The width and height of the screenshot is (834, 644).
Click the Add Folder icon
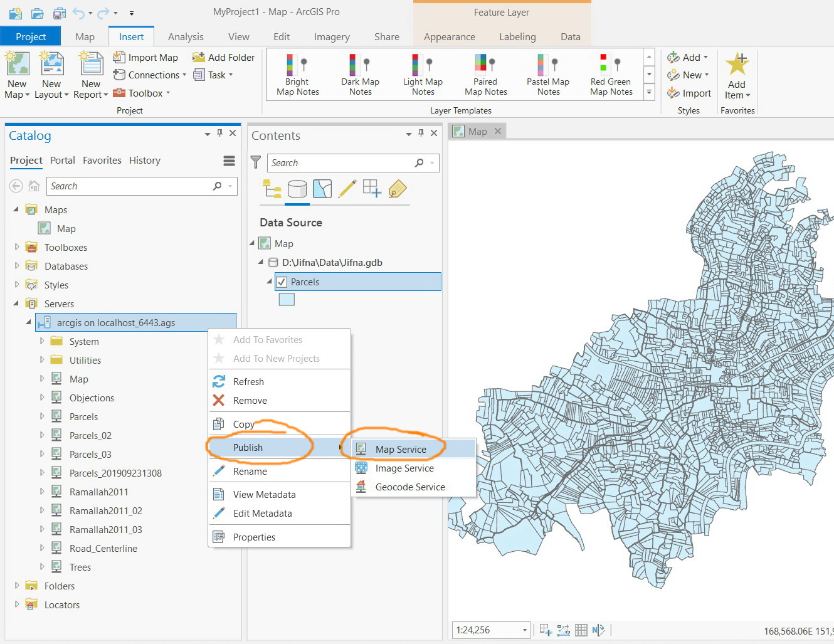198,57
